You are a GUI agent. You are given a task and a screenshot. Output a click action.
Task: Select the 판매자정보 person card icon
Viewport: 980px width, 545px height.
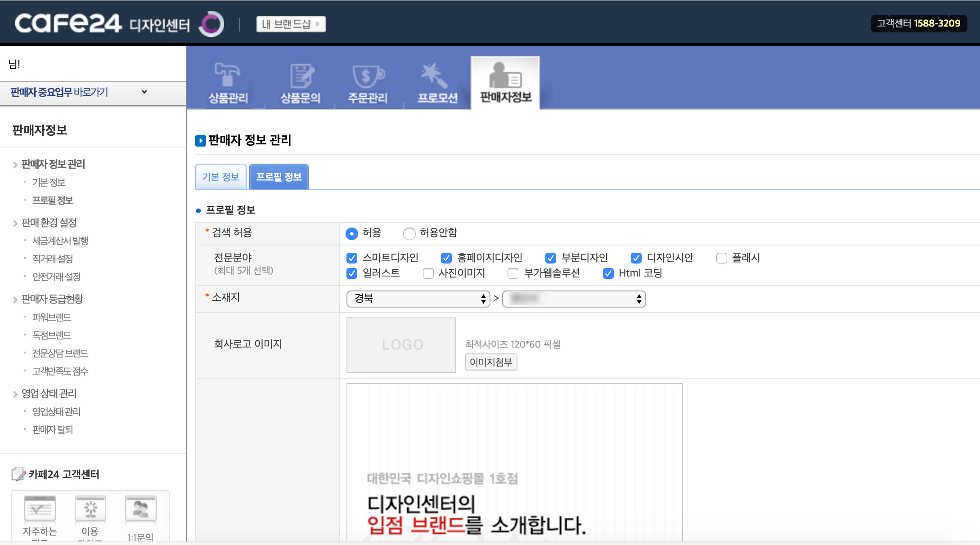(x=505, y=75)
